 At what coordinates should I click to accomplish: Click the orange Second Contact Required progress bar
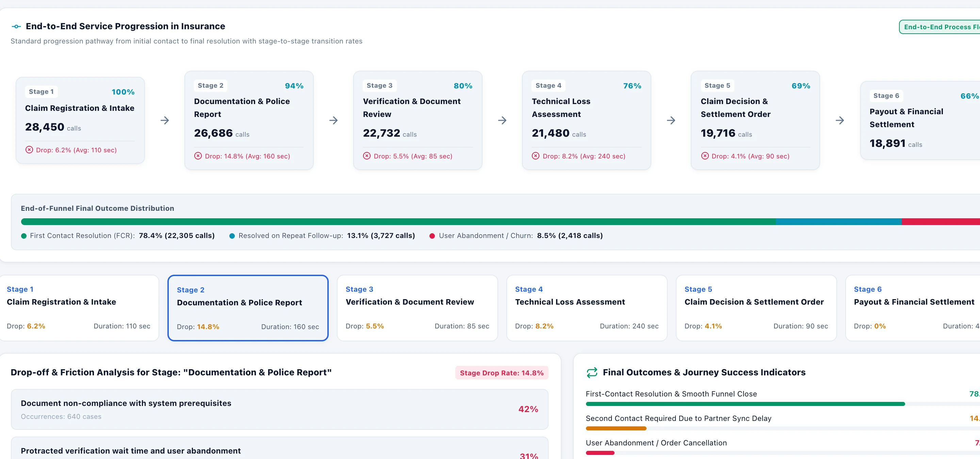(616, 428)
